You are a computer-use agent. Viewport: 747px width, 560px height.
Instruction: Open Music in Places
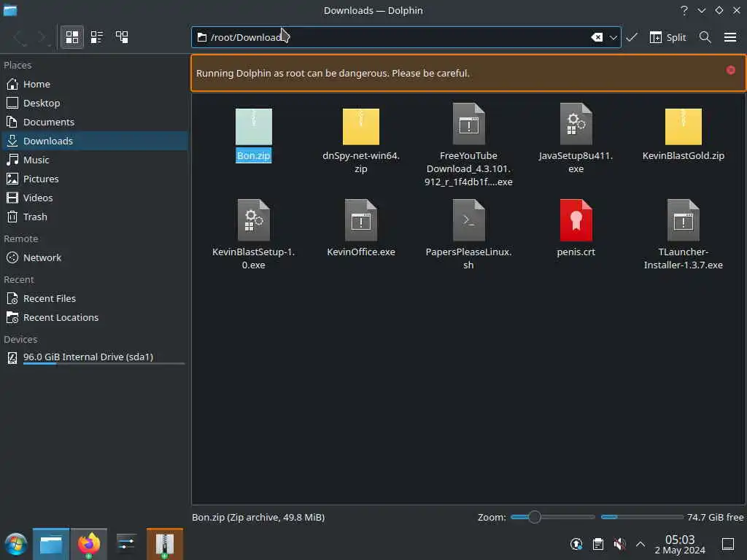(94, 160)
